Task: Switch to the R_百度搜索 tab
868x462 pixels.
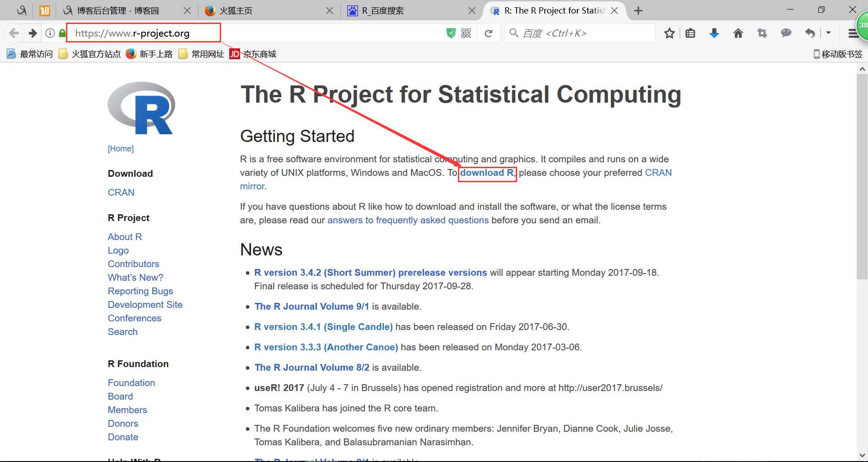Action: click(x=411, y=10)
